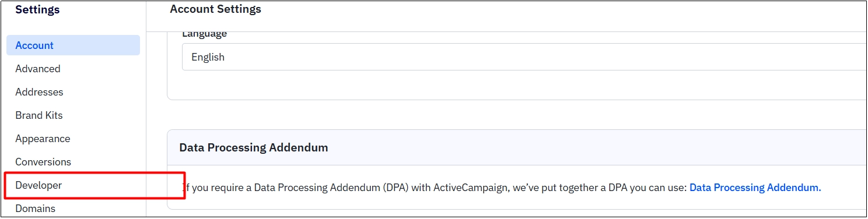Go to Advanced settings

tap(38, 69)
